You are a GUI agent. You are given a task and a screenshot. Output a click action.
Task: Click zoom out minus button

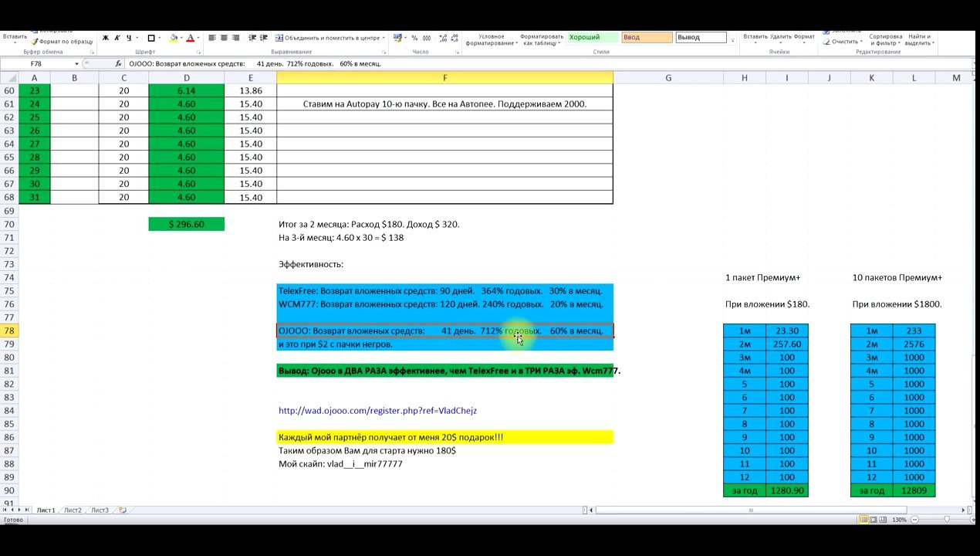(914, 520)
